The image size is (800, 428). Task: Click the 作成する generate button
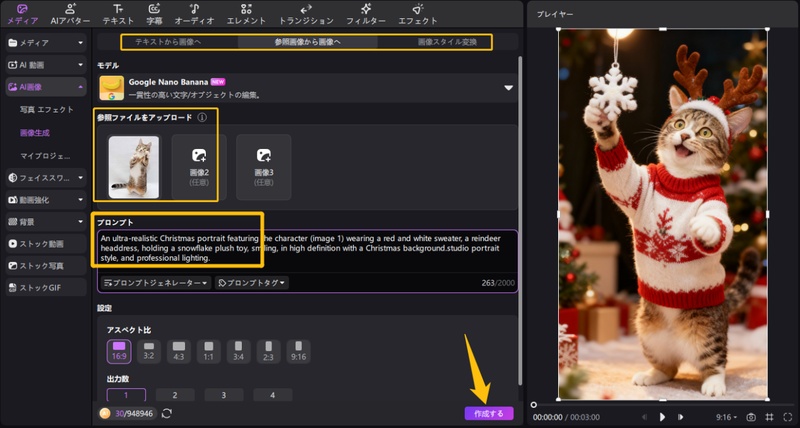tap(489, 413)
